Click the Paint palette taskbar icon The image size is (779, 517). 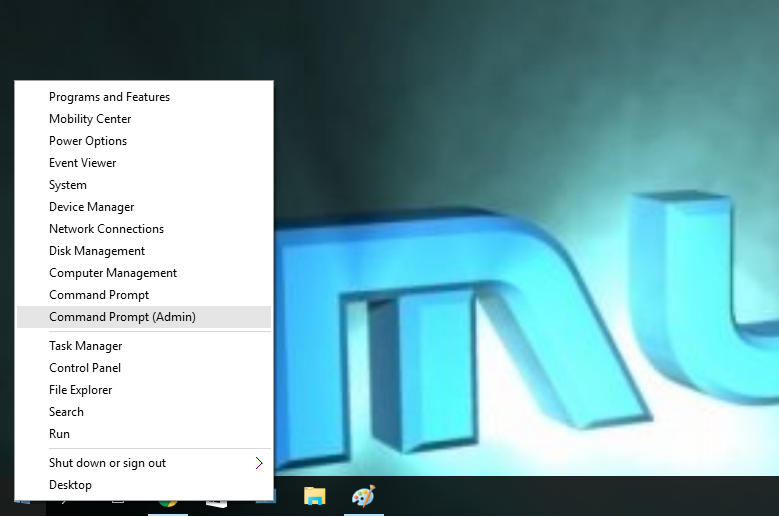(x=362, y=496)
